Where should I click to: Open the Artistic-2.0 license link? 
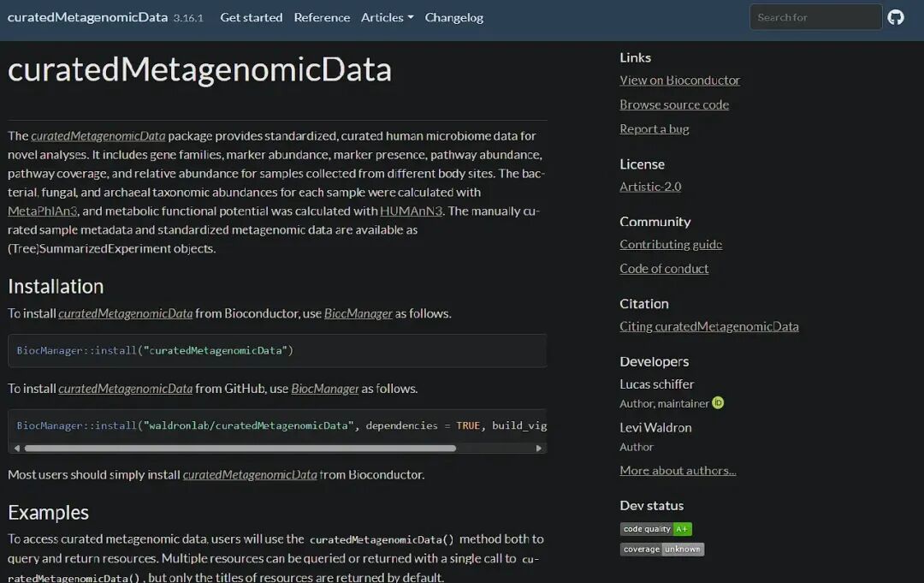650,187
